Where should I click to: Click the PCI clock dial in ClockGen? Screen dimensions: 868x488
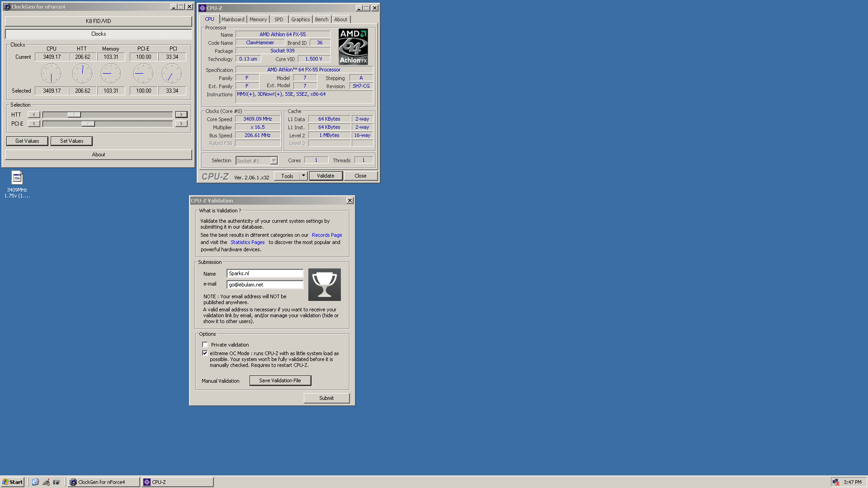(172, 74)
